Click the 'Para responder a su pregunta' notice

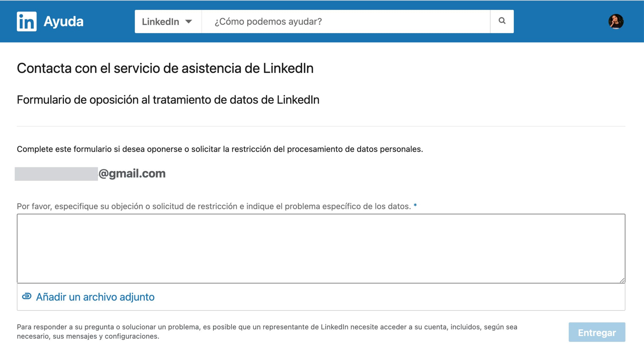tap(267, 331)
